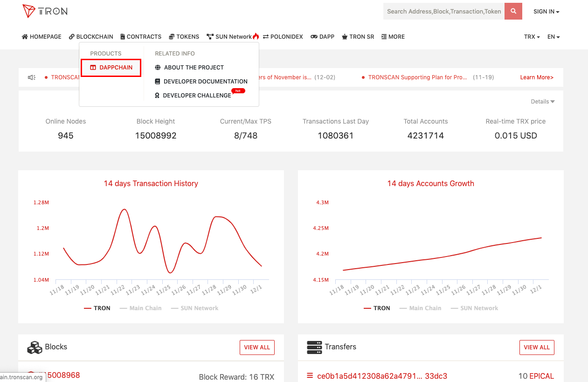Click the Learn More link
The height and width of the screenshot is (382, 588).
(x=537, y=77)
